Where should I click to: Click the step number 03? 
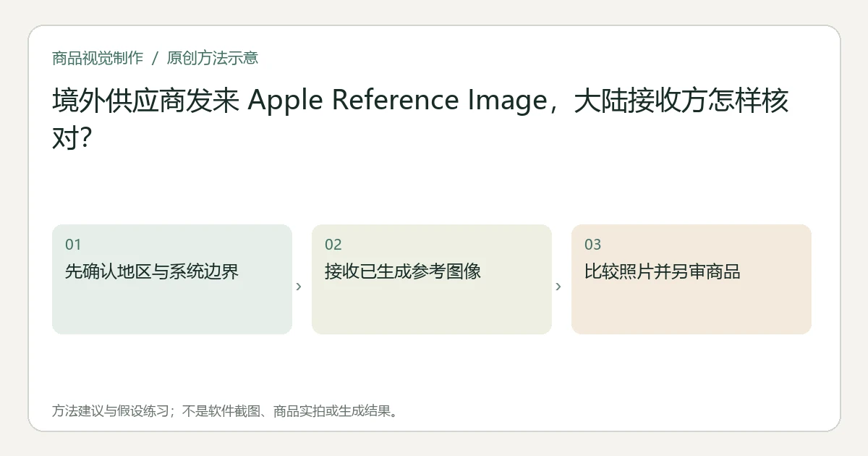click(x=592, y=245)
